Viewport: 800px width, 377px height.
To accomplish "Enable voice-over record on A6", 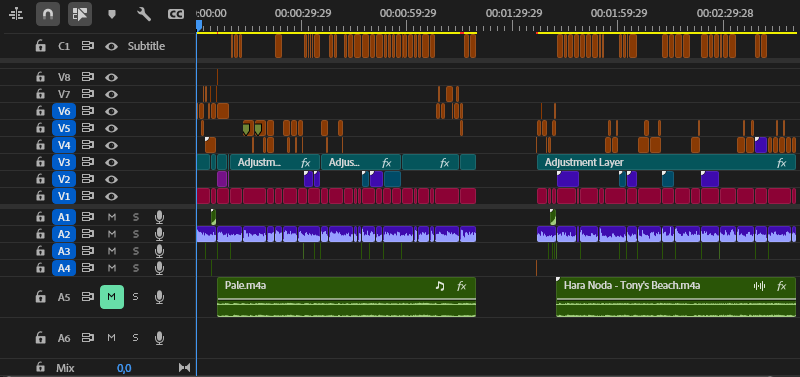I will (160, 337).
